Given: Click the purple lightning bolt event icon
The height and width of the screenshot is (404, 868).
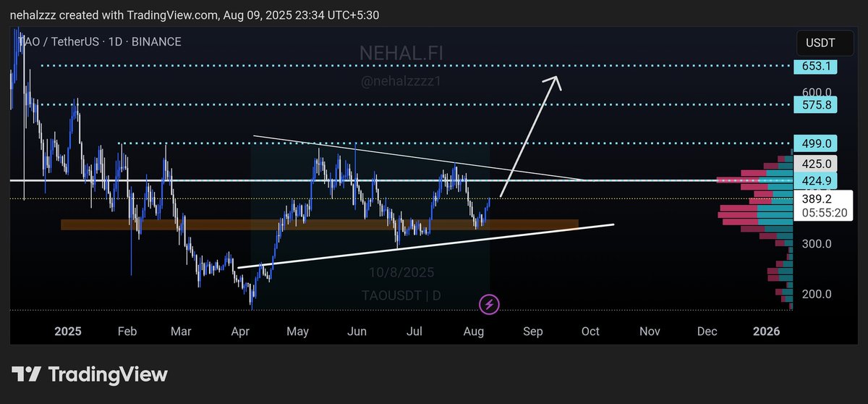Looking at the screenshot, I should pos(490,304).
